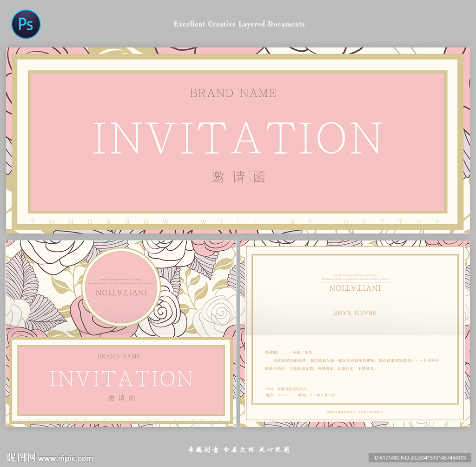Open the www.nipic.com link
The image size is (476, 467).
65,458
